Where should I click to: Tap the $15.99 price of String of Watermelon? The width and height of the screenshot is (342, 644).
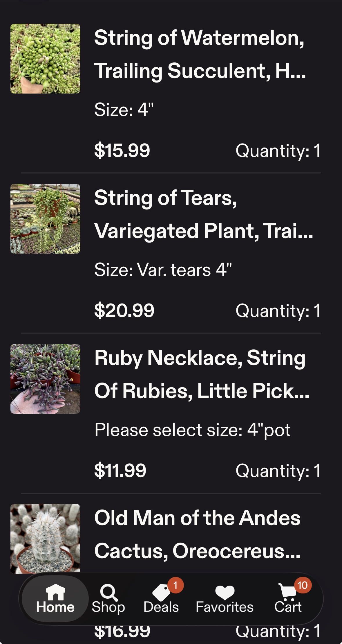point(122,150)
